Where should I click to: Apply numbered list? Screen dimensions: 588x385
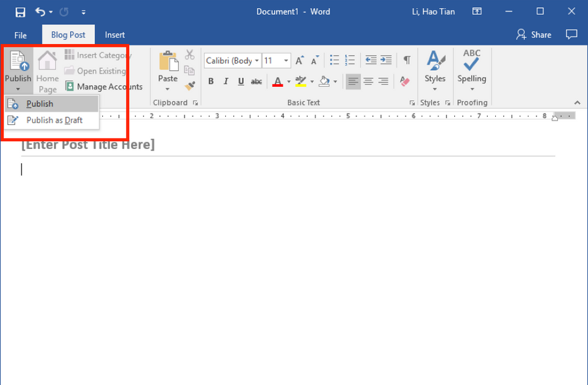tap(349, 60)
